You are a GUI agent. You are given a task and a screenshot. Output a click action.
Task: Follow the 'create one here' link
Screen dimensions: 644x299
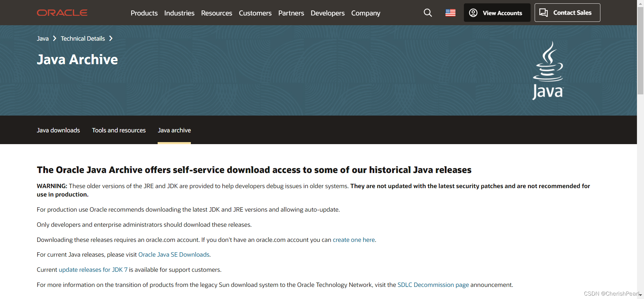click(354, 240)
